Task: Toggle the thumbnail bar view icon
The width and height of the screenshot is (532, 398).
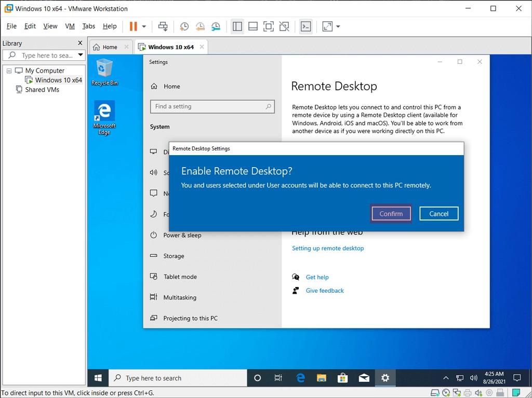Action: [253, 26]
